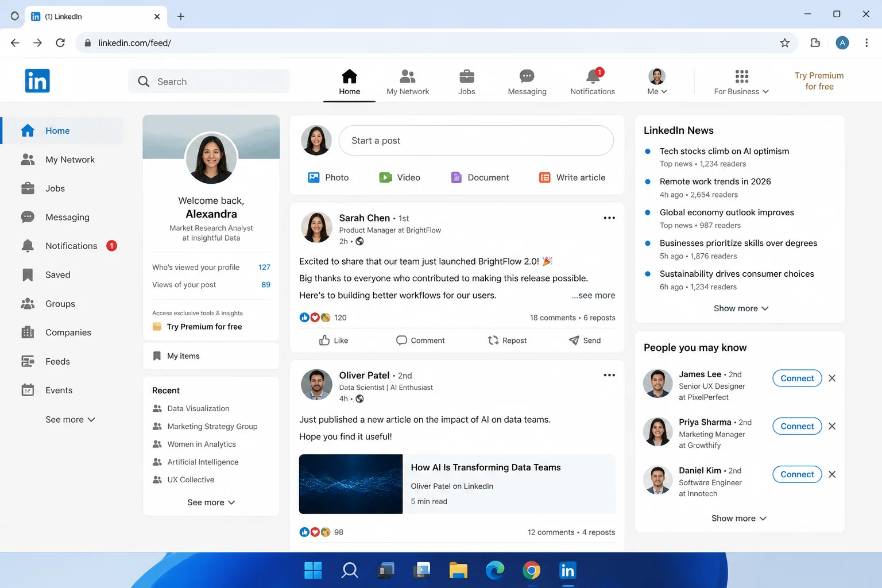Viewport: 882px width, 588px height.
Task: Click the Search input field
Action: [209, 82]
